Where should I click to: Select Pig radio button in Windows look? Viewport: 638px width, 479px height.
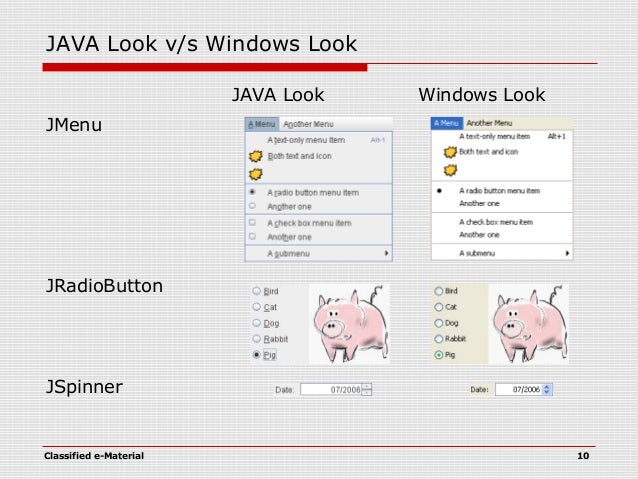(445, 355)
